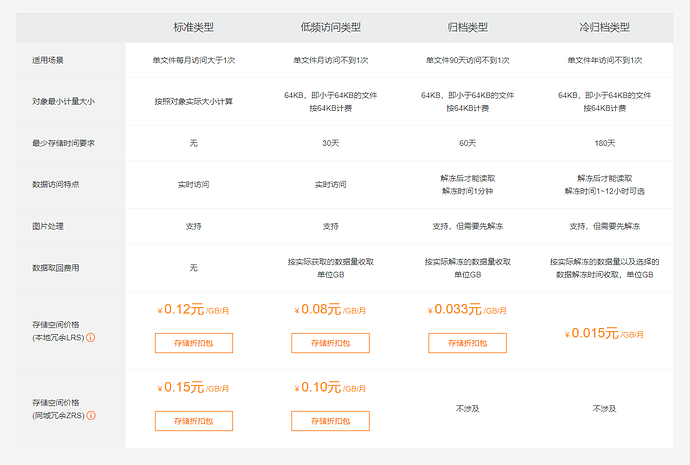Image resolution: width=690 pixels, height=465 pixels.
Task: Click info icon next to 本地冗余LRS label
Action: (x=92, y=338)
